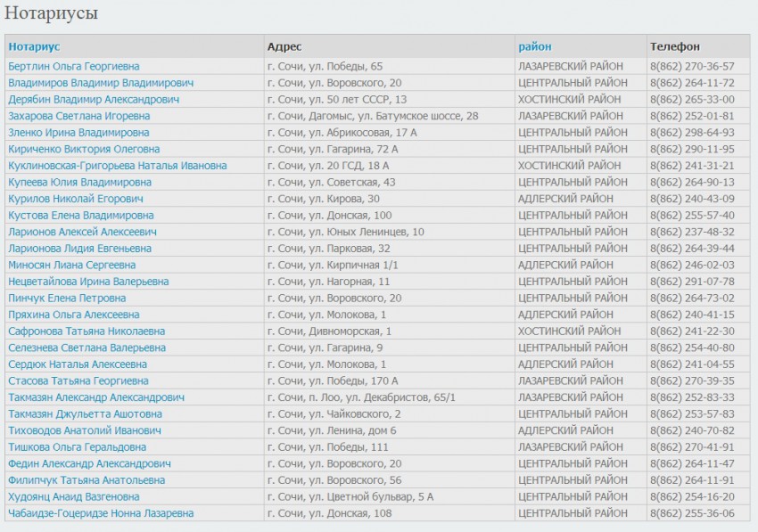Click Миносян Лиана Сергеевна link
Viewport: 758px width, 532px height.
pos(72,265)
